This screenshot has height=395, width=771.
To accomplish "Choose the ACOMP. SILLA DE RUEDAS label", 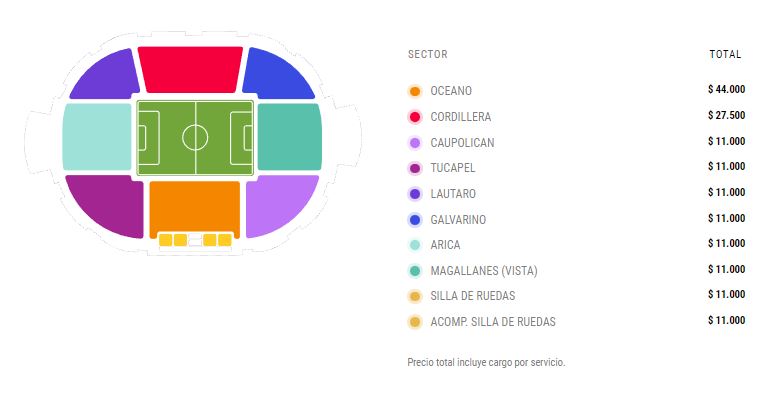I will [493, 322].
